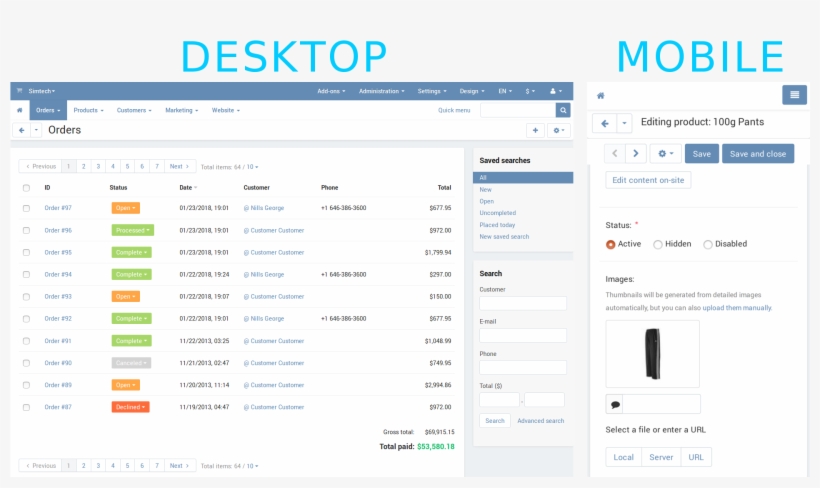
Task: Open status dropdown for Order #87 Declined
Action: tap(130, 407)
